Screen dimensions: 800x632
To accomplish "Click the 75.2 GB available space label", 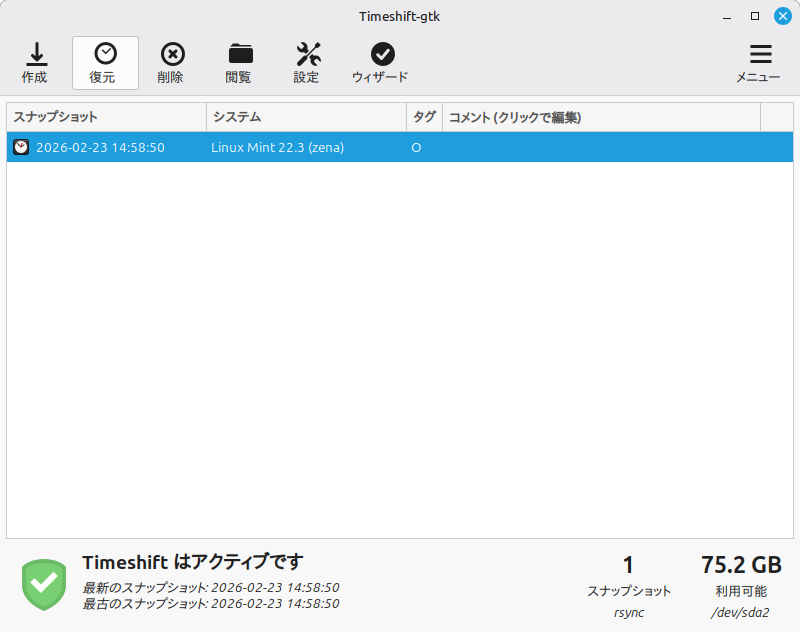I will tap(741, 565).
